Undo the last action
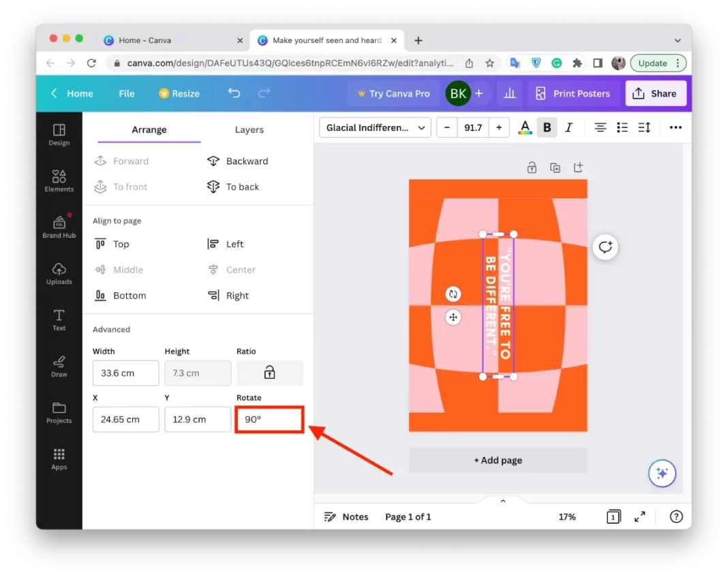This screenshot has width=728, height=577. point(234,93)
